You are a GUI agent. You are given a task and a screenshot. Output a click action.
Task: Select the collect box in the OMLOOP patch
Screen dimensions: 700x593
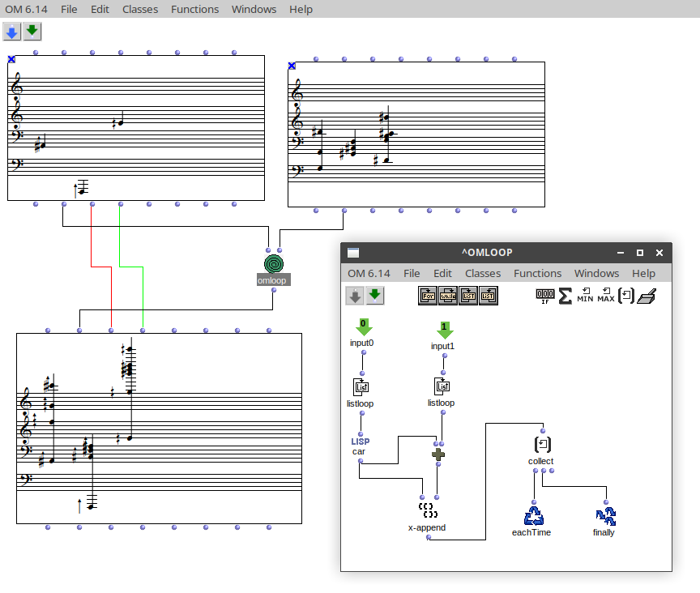[x=542, y=445]
